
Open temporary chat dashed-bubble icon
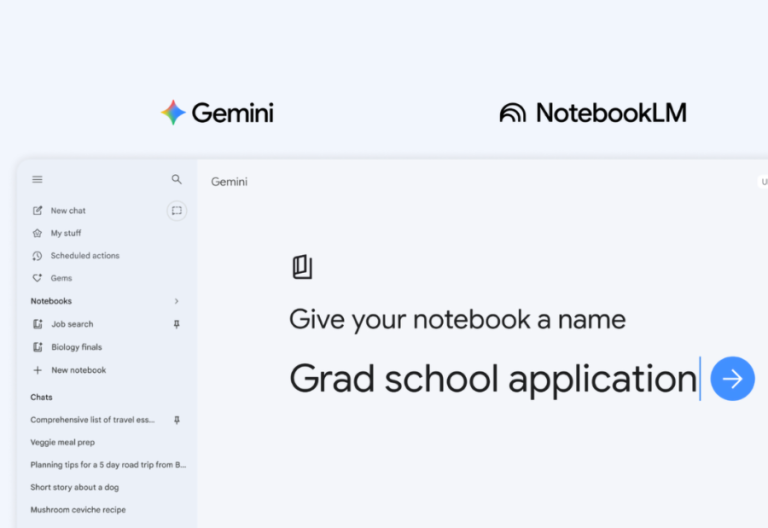coord(176,211)
